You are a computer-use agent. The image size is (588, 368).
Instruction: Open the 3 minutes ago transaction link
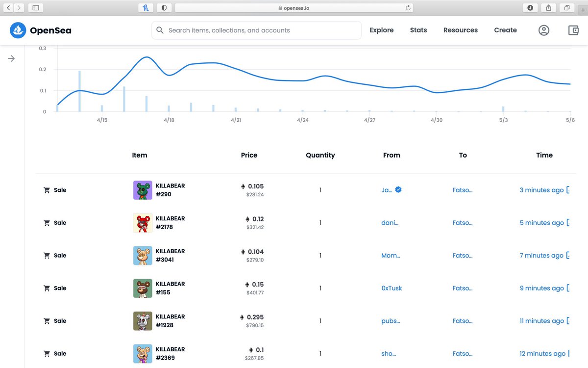(x=541, y=190)
